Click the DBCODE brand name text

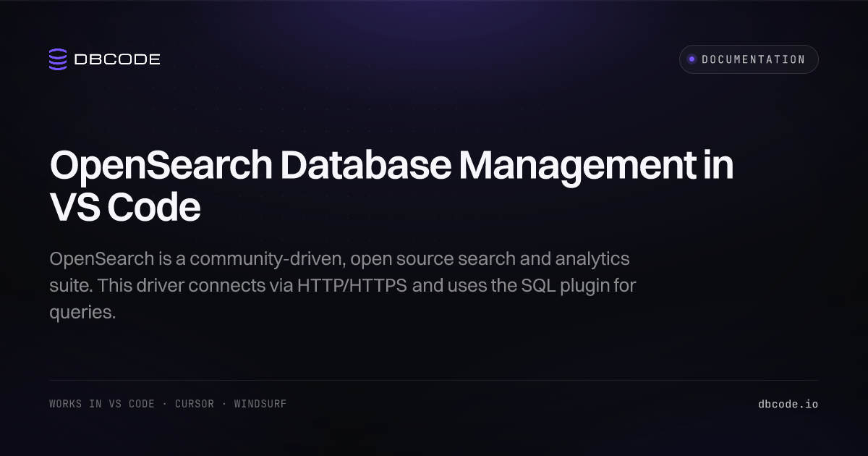tap(117, 59)
